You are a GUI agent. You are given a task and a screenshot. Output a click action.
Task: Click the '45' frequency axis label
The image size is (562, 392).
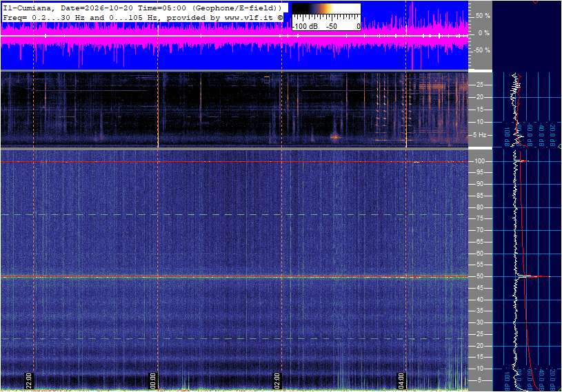pos(479,288)
